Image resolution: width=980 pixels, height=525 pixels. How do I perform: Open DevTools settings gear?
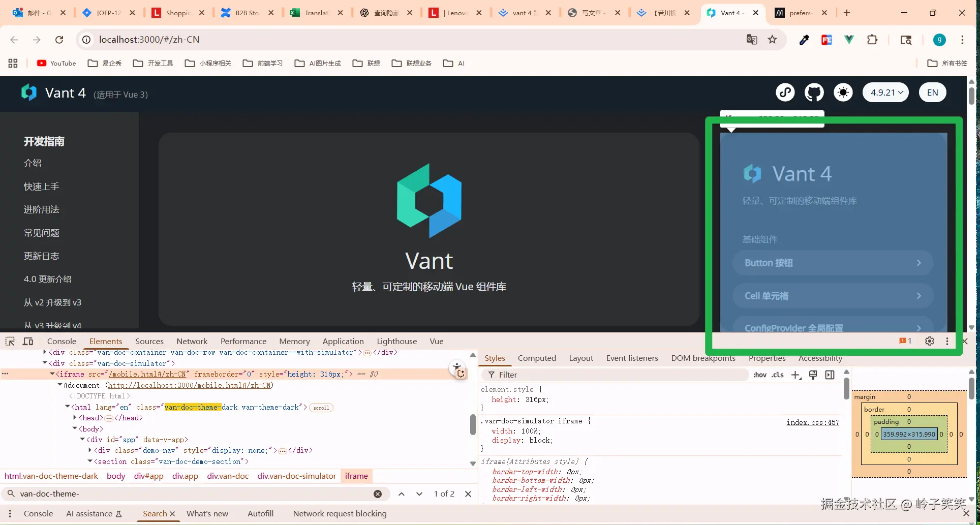click(930, 341)
